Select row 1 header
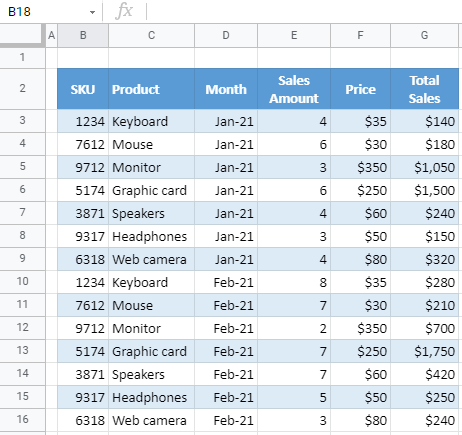462x435 pixels. click(22, 57)
